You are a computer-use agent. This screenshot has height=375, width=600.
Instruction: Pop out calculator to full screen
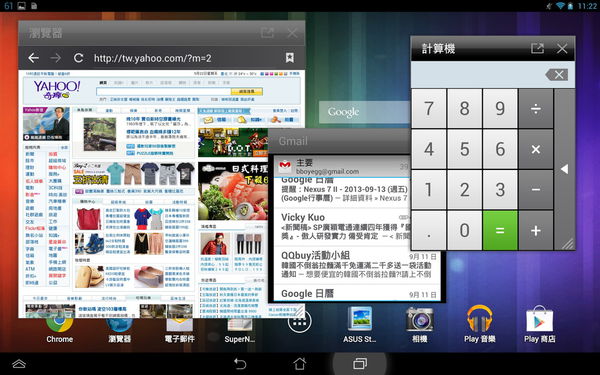(537, 48)
